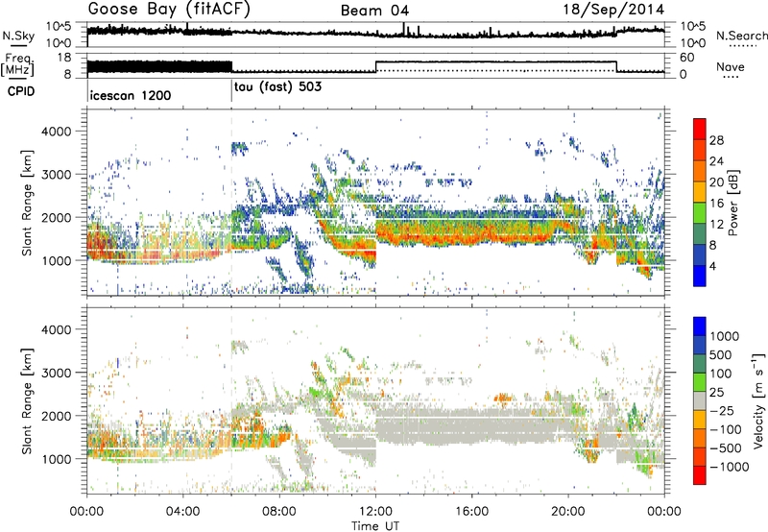The width and height of the screenshot is (768, 532).
Task: Click the "28" tick on the Power colorbar
Action: [x=716, y=140]
